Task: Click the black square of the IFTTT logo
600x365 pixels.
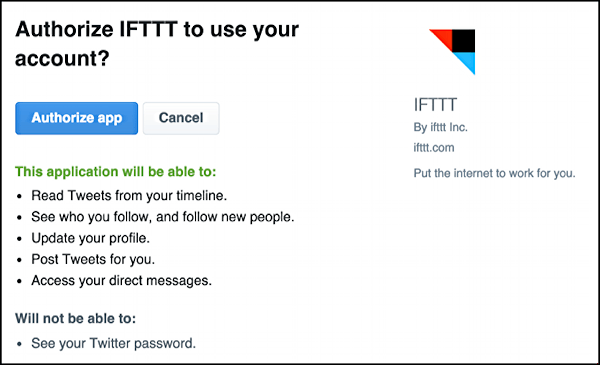Action: tap(464, 41)
